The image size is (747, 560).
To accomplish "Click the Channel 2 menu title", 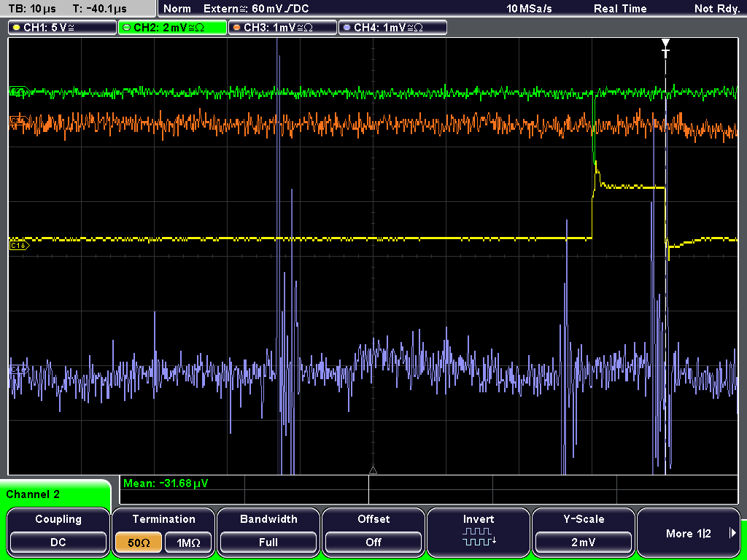I will click(x=32, y=494).
